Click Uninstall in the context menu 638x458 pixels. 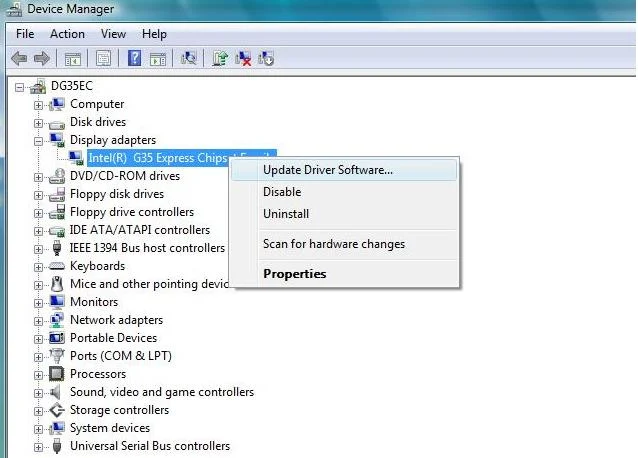click(286, 214)
